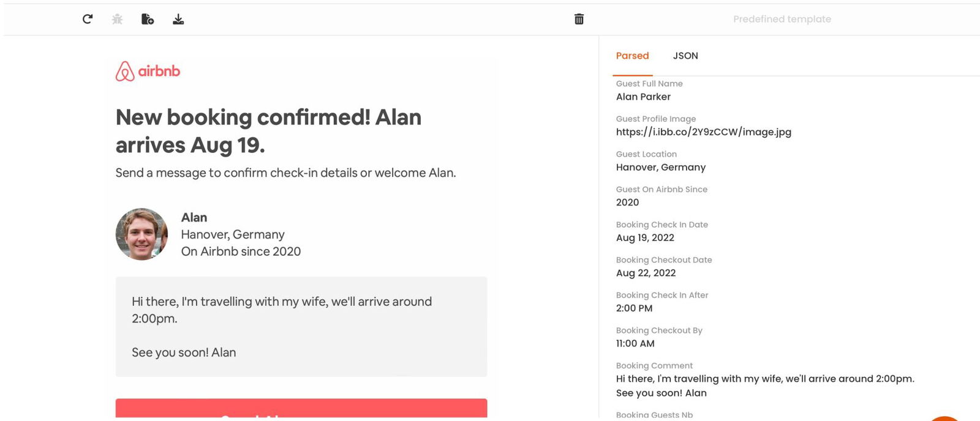Click the Guest Profile Image URL value
Viewport: 980px width, 421px height.
(x=703, y=132)
